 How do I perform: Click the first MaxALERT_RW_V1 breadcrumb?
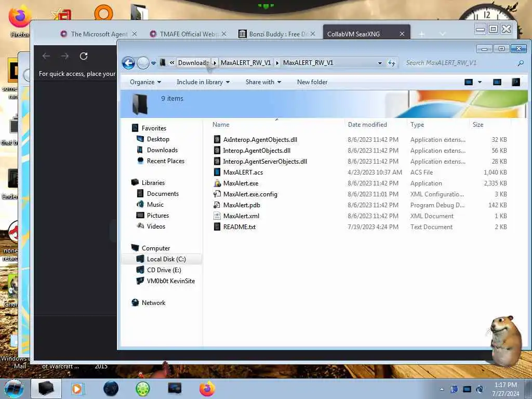pos(246,63)
